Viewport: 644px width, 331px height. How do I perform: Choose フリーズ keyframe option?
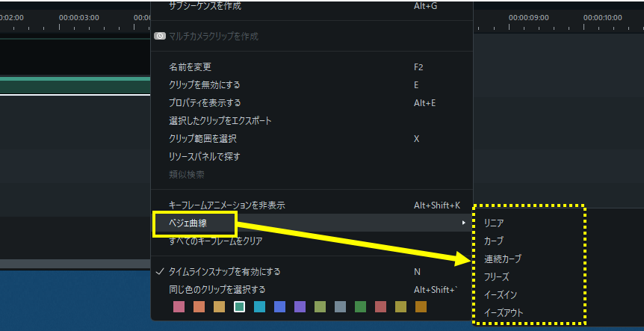click(497, 276)
